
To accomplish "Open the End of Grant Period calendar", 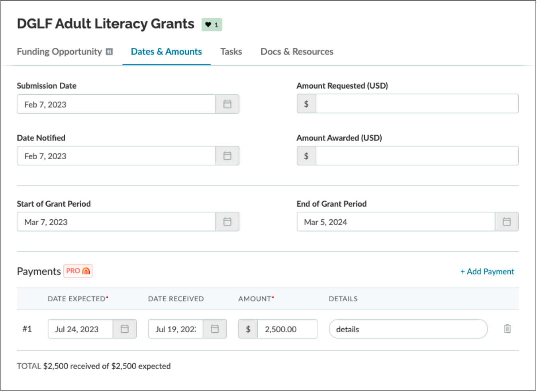I will tap(506, 222).
